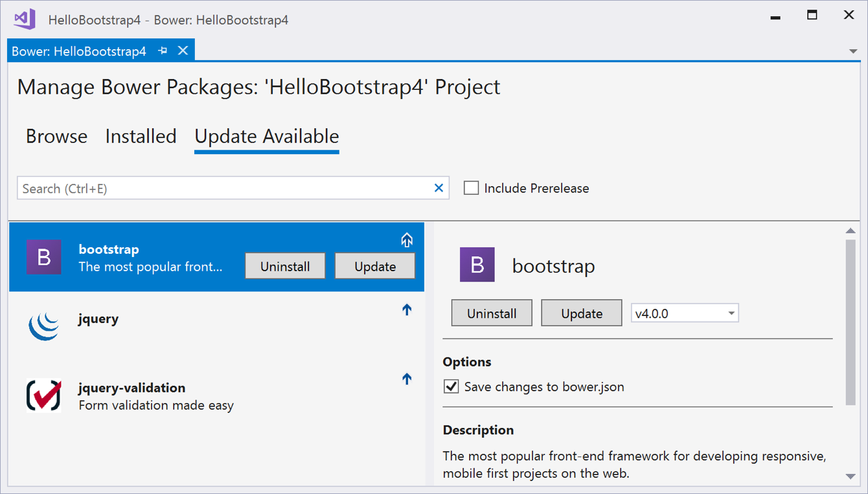Enable the Include Prerelease checkbox
This screenshot has height=494, width=868.
click(472, 188)
